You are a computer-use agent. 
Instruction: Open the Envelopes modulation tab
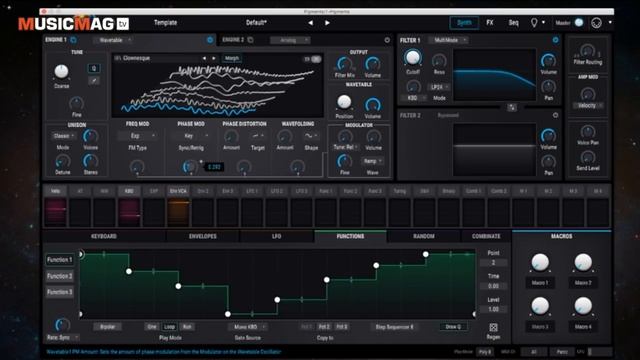202,236
